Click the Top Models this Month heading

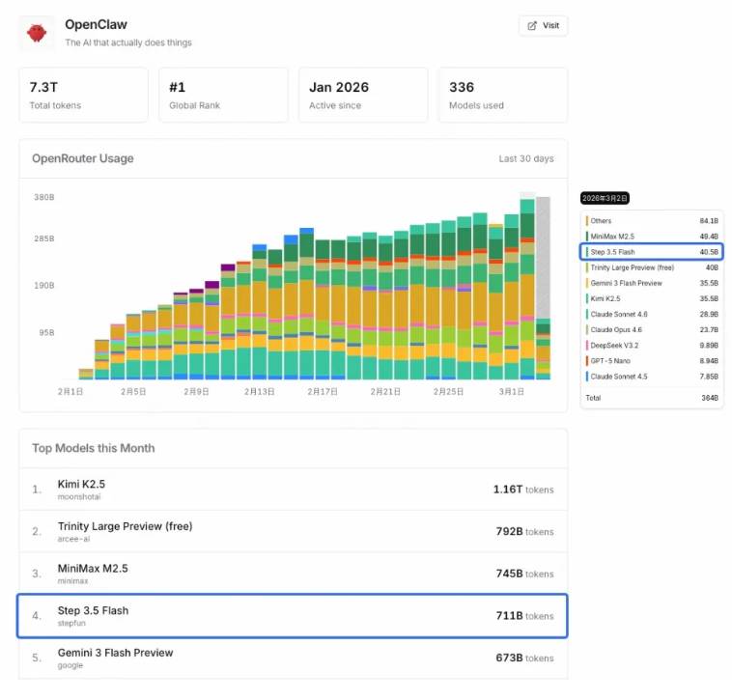94,448
